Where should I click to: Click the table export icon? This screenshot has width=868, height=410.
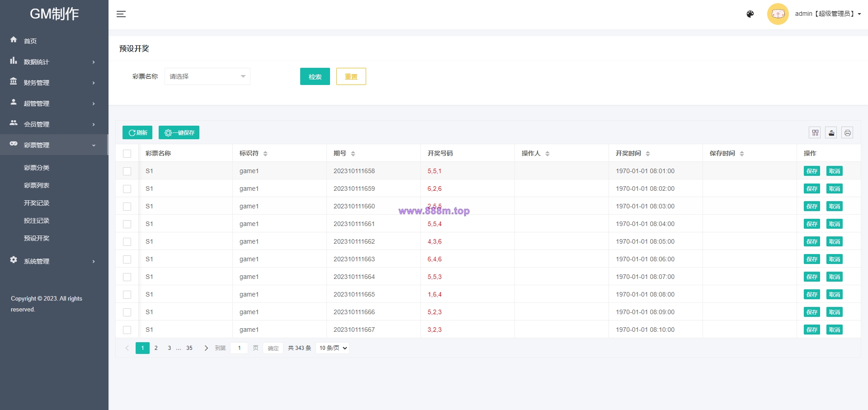tap(831, 132)
